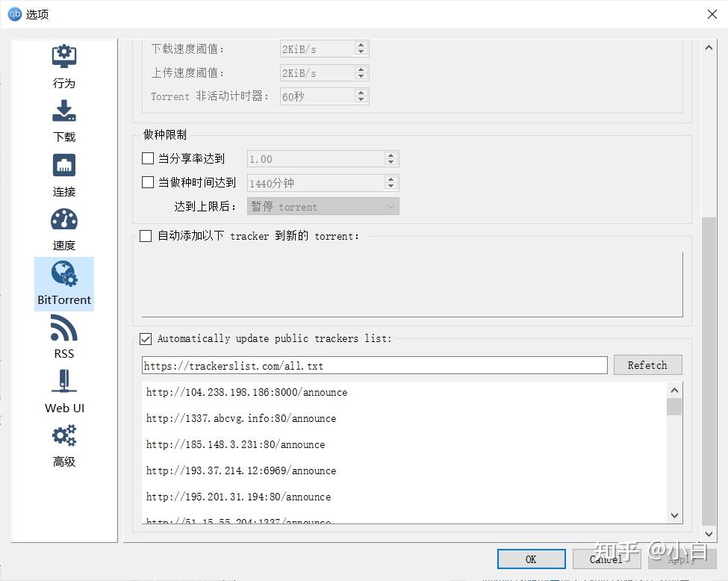Image resolution: width=728 pixels, height=581 pixels.
Task: Open the 速度 (Speed) settings panel
Action: click(63, 228)
